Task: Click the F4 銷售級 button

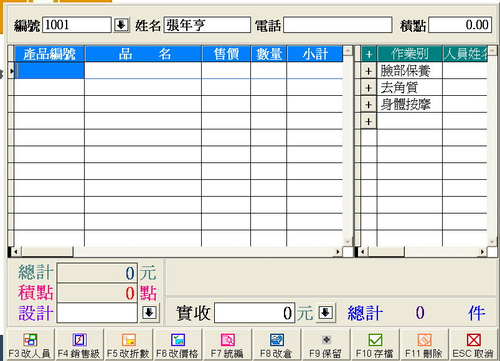Action: [x=79, y=345]
